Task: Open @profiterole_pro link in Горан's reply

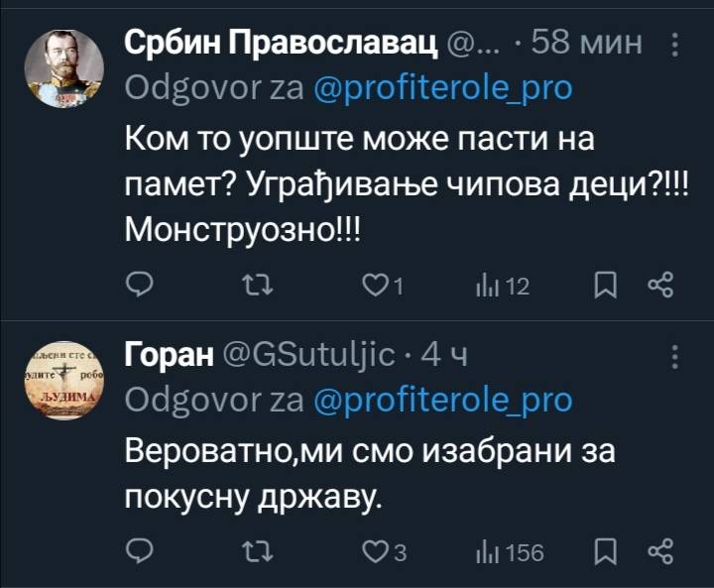Action: coord(442,400)
